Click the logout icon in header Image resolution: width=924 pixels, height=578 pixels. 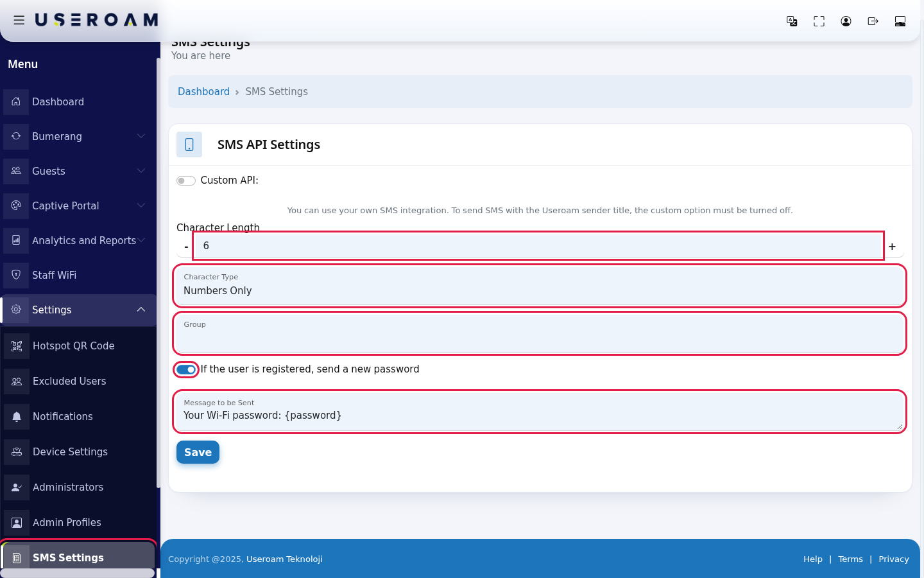click(873, 21)
